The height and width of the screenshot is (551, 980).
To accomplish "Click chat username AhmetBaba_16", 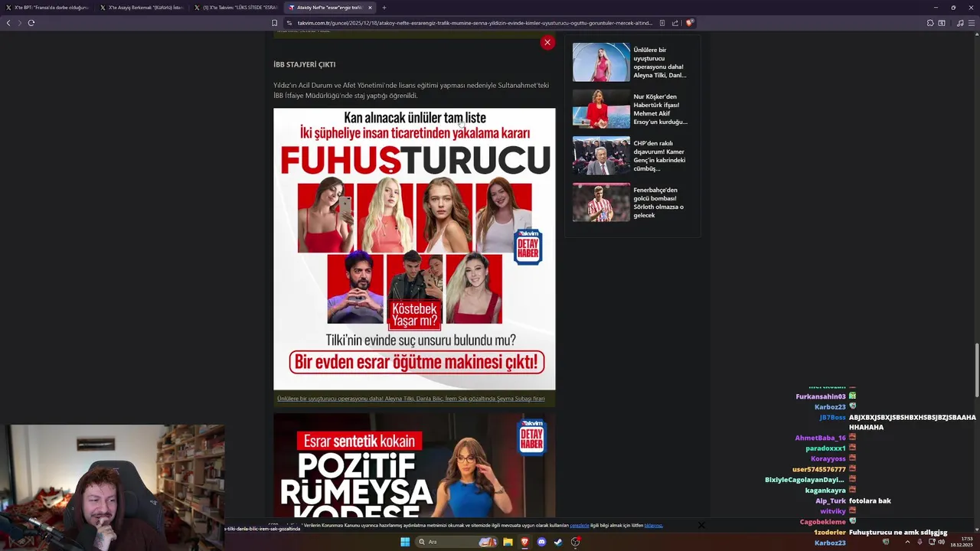I will click(x=820, y=438).
